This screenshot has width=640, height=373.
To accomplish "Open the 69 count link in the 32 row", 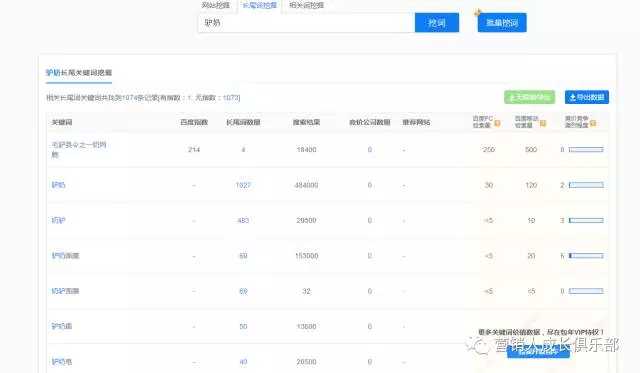I will [243, 291].
